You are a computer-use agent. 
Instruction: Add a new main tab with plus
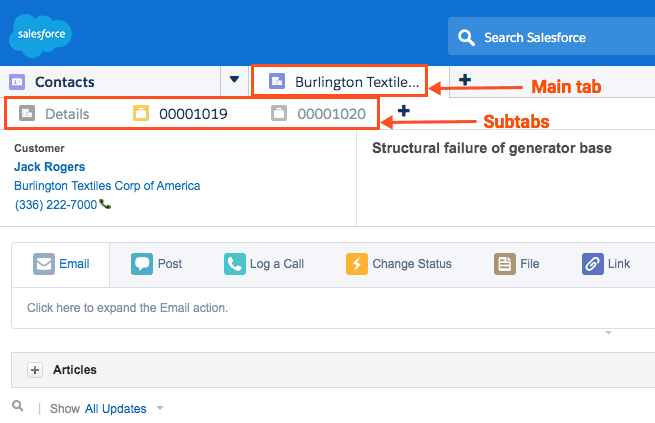pyautogui.click(x=465, y=79)
